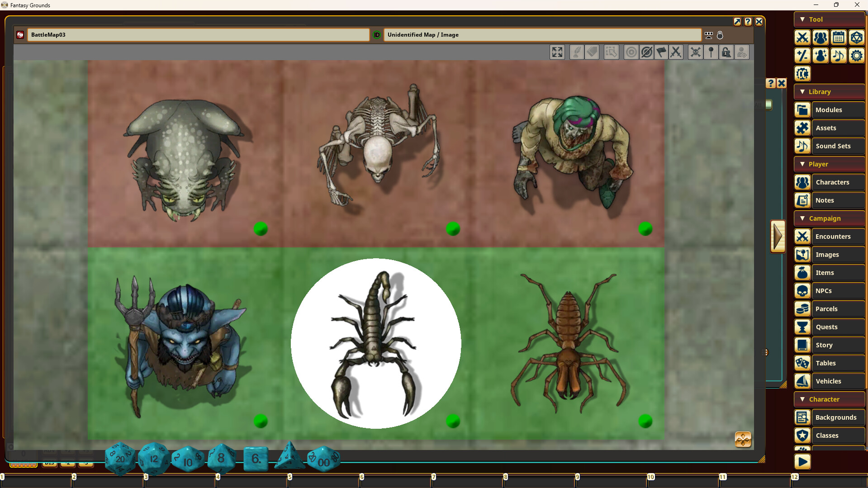
Task: Click the expand-to-fullscreen arrows icon on map toolbar
Action: click(557, 52)
